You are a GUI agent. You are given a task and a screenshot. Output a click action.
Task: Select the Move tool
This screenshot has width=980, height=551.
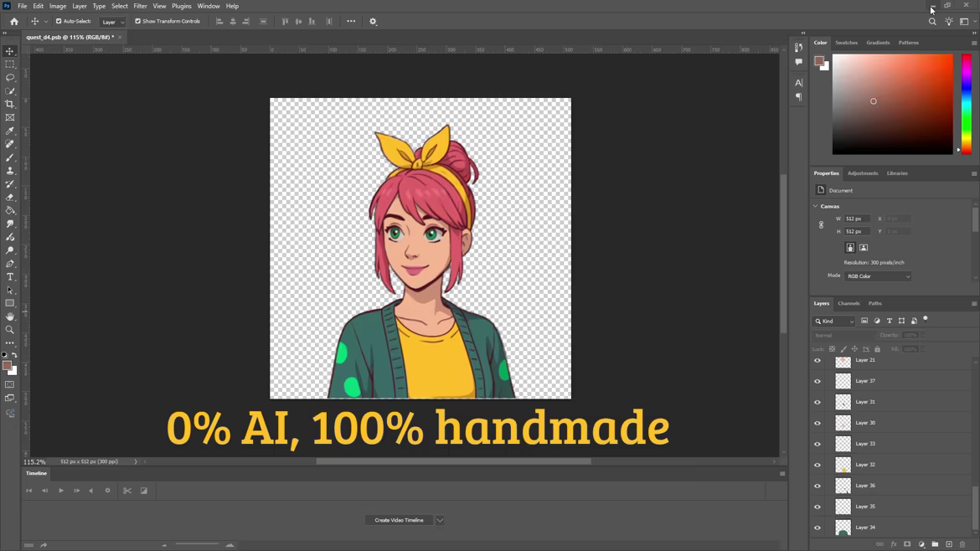point(10,51)
